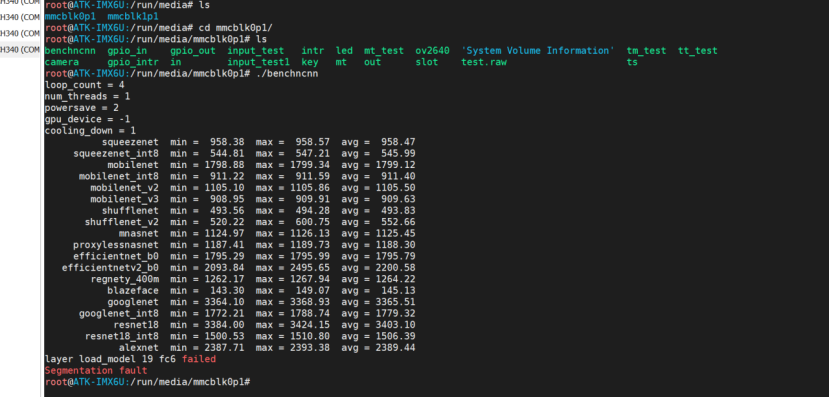Click the 'cd mmcblk0p1/' command text

click(236, 28)
